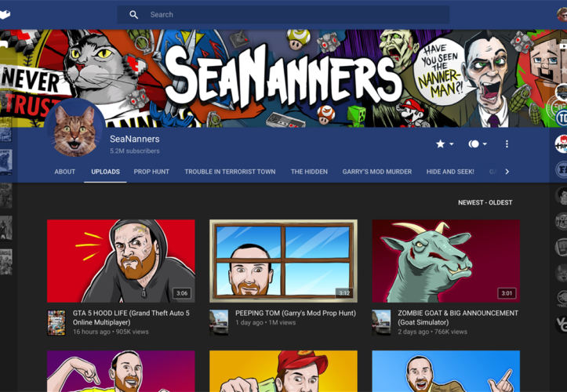
Task: Click the SeaNanners channel banner
Action: coord(283,78)
